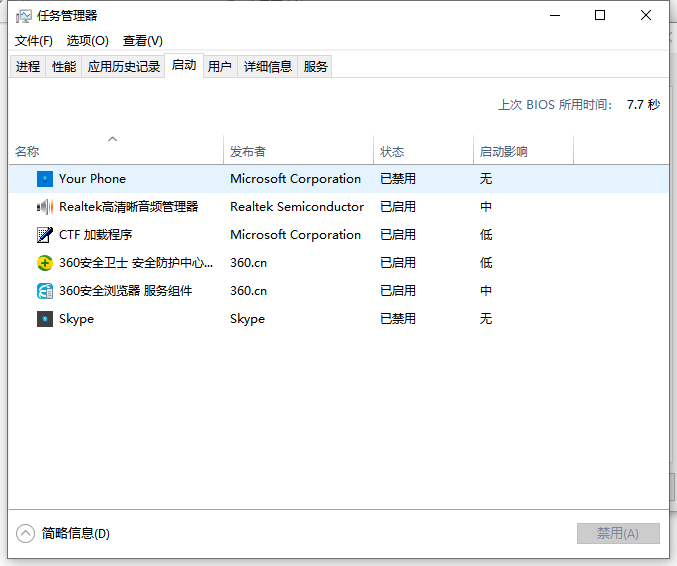Image resolution: width=677 pixels, height=566 pixels.
Task: Click the Skype publisher cell
Action: pos(247,319)
